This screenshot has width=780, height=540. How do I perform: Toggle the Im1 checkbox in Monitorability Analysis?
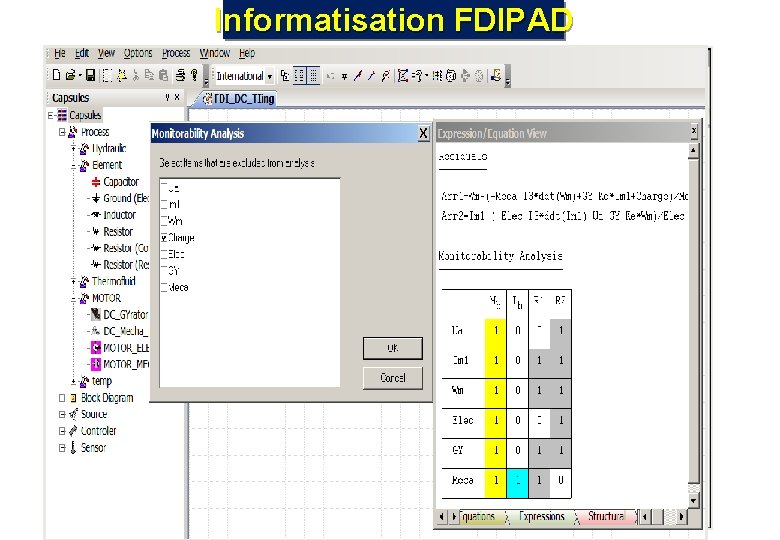pos(164,204)
